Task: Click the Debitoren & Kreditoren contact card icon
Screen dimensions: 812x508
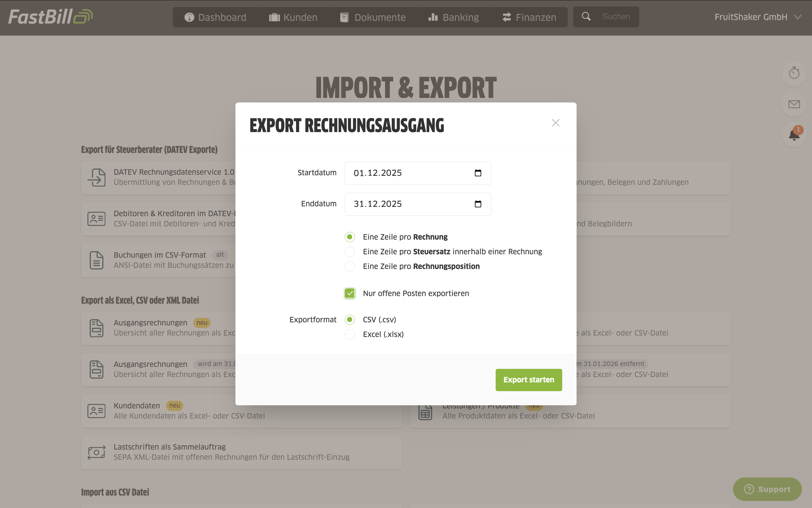Action: coord(97,219)
